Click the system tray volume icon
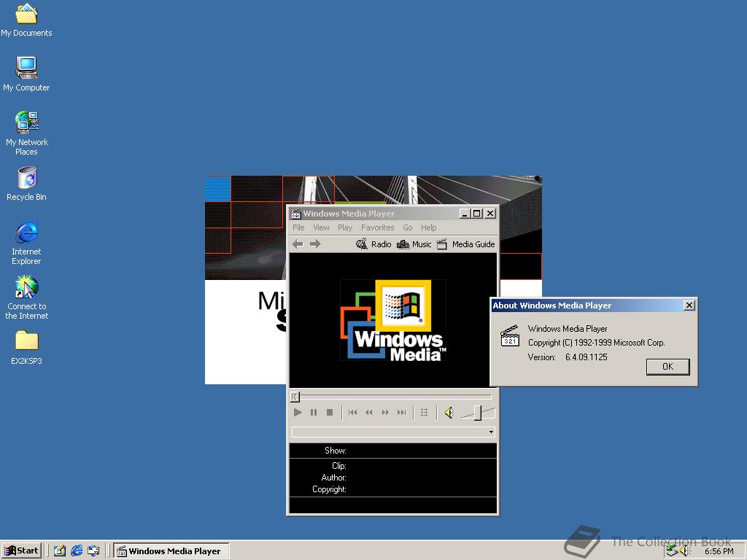 684,551
